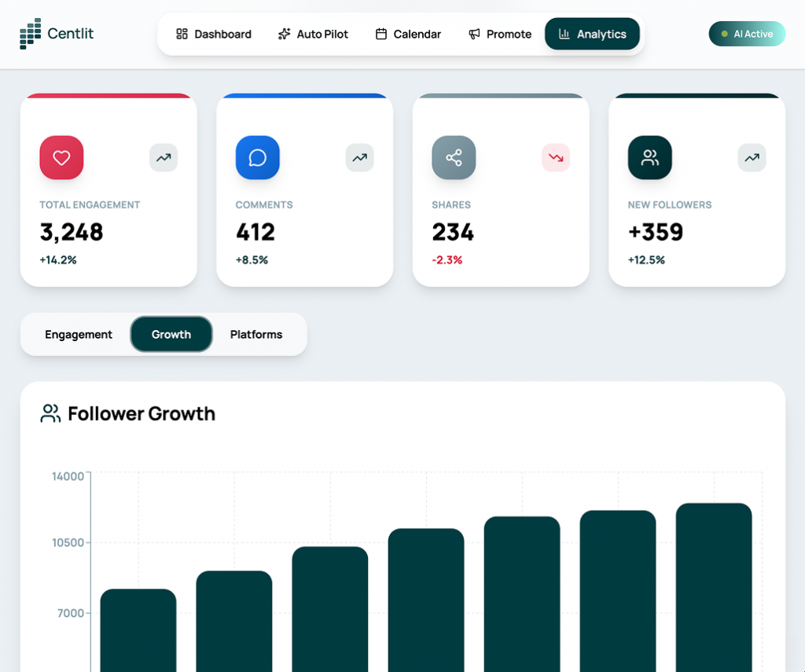Click the red heart engagement icon
Viewport: 805px width, 672px height.
click(61, 157)
